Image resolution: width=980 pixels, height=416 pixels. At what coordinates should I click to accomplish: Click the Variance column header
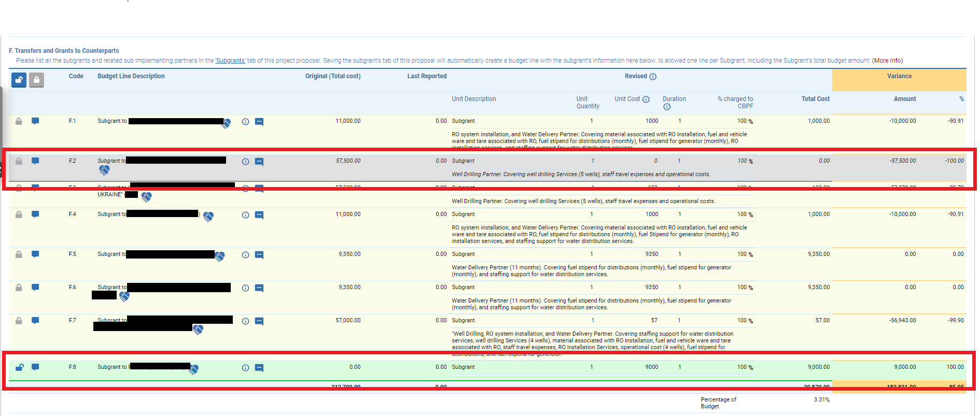[x=899, y=76]
